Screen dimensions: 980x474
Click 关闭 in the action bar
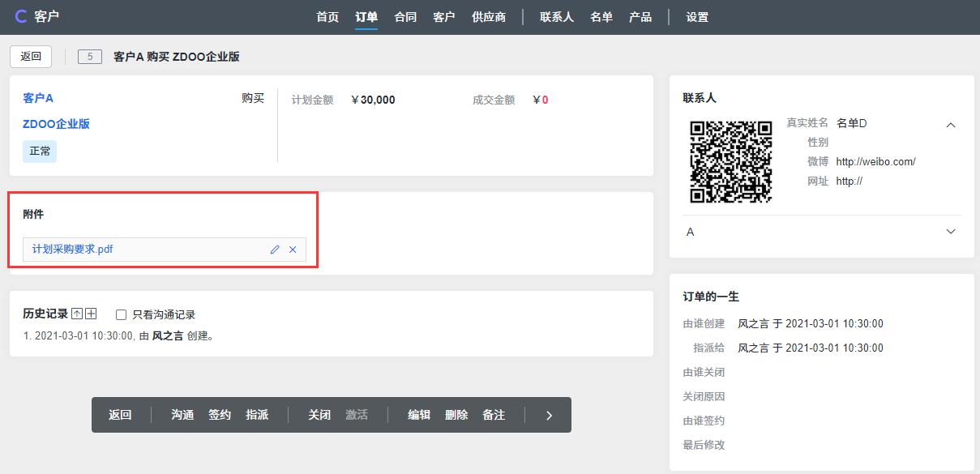coord(319,415)
